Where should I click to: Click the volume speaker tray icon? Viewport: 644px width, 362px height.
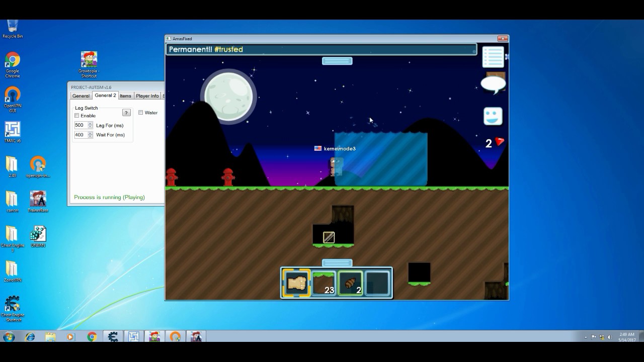pyautogui.click(x=610, y=337)
